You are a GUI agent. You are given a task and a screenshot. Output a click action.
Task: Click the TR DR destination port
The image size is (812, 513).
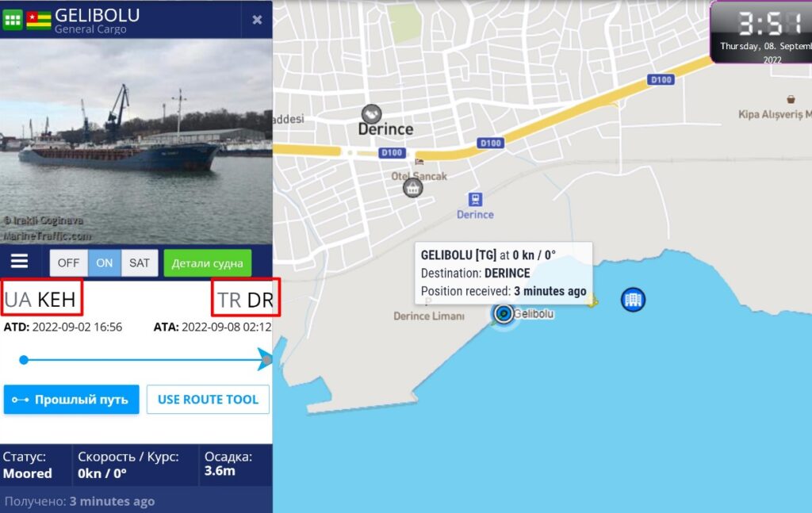pyautogui.click(x=245, y=300)
